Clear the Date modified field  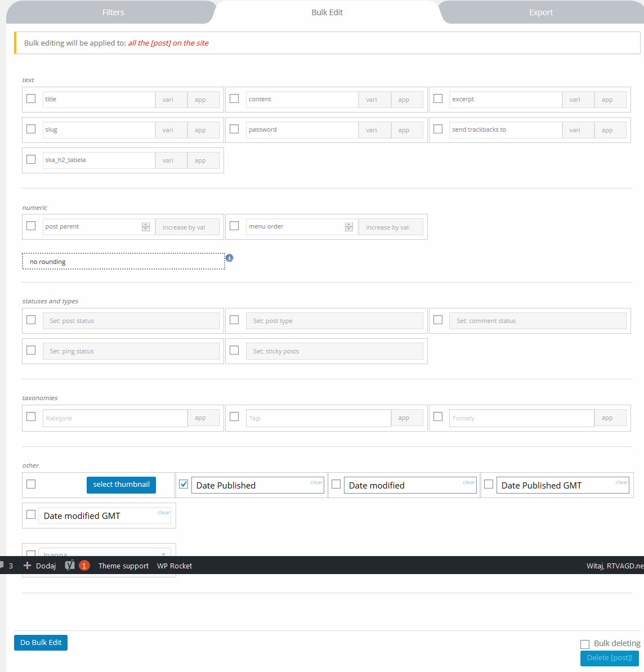click(469, 482)
